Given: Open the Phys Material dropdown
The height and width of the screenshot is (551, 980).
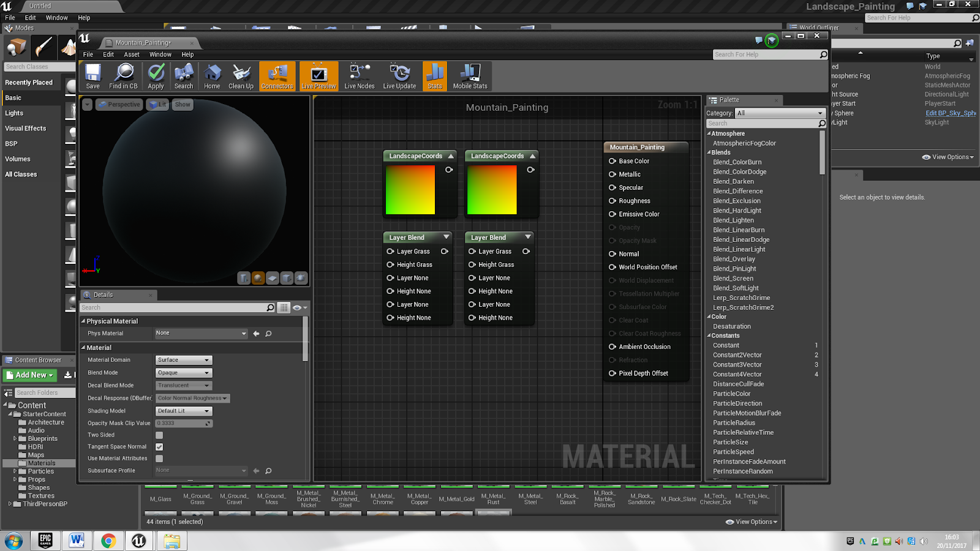Looking at the screenshot, I should (x=200, y=333).
